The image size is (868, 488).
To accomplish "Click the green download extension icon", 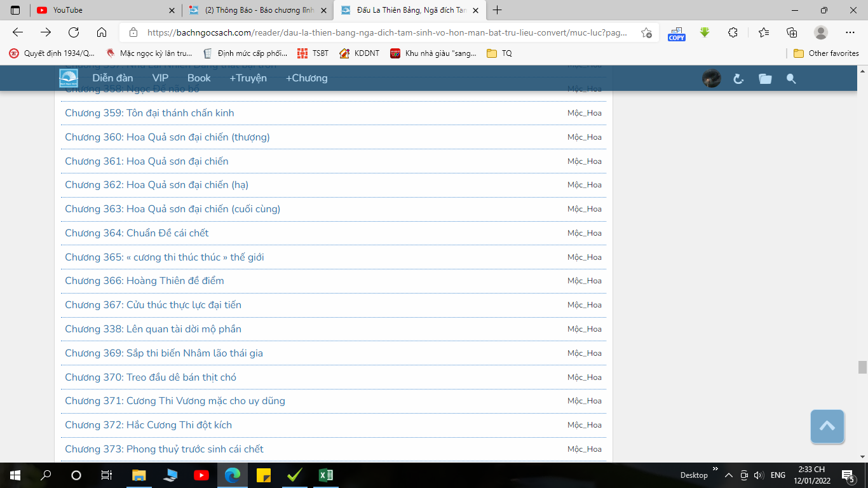I will coord(705,32).
